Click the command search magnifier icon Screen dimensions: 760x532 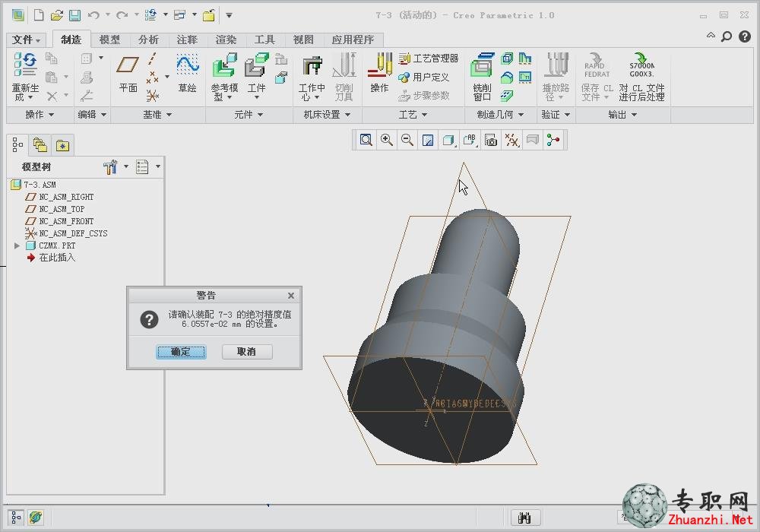(x=727, y=36)
